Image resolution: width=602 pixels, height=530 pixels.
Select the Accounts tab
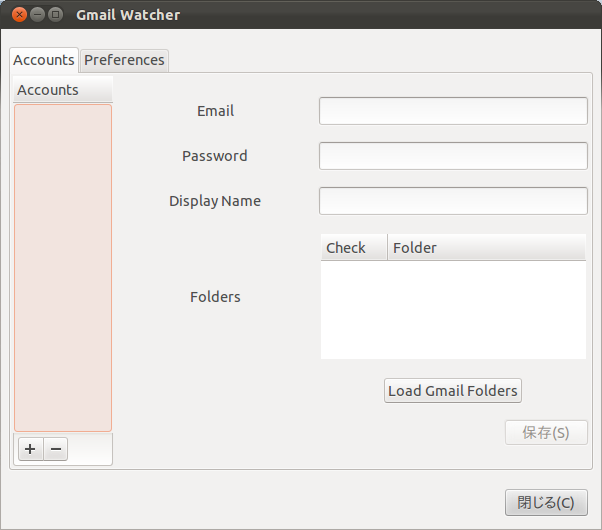point(44,60)
